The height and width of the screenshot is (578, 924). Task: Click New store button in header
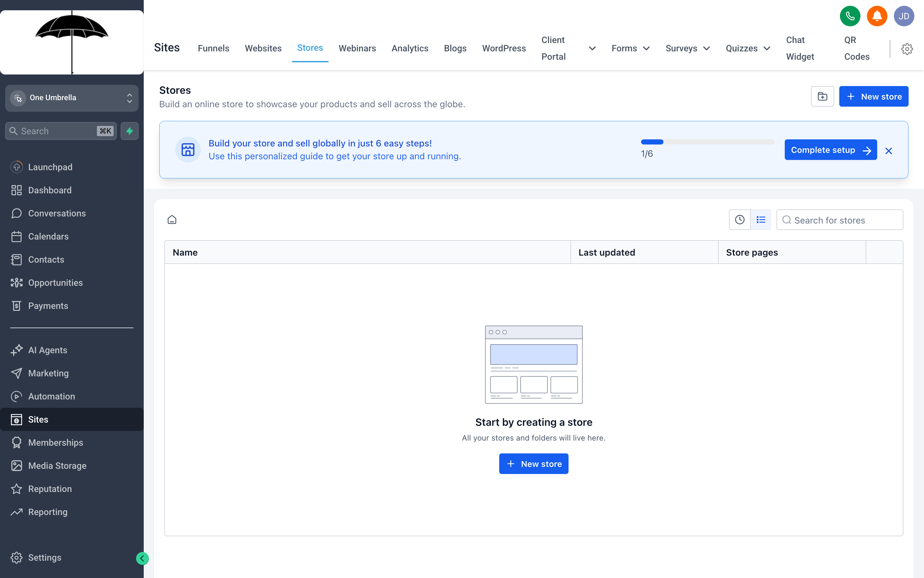coord(874,96)
